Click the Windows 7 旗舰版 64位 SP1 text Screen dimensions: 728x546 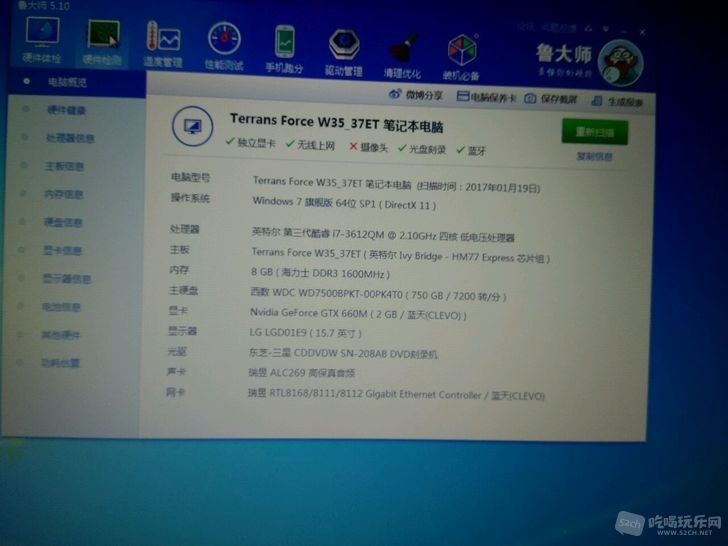pyautogui.click(x=344, y=203)
